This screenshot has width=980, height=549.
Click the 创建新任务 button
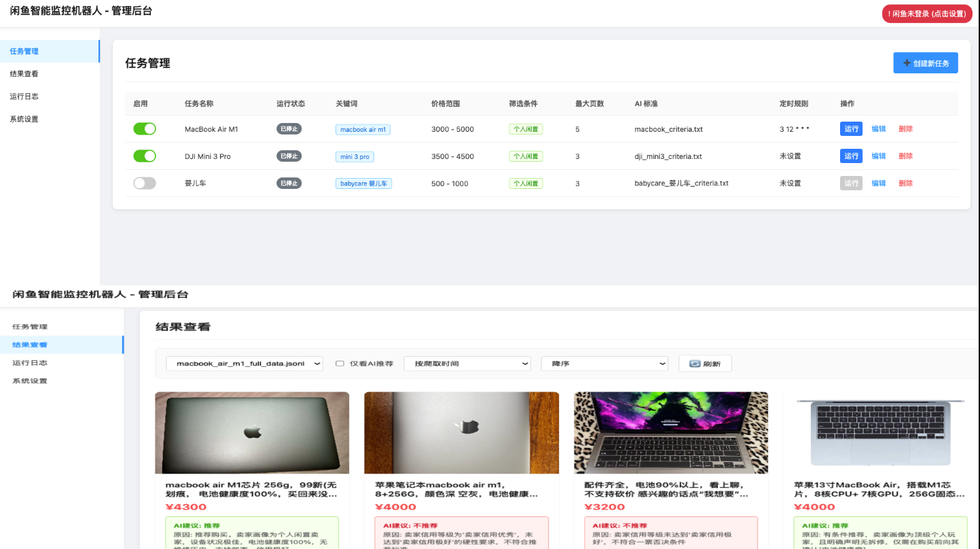coord(926,63)
